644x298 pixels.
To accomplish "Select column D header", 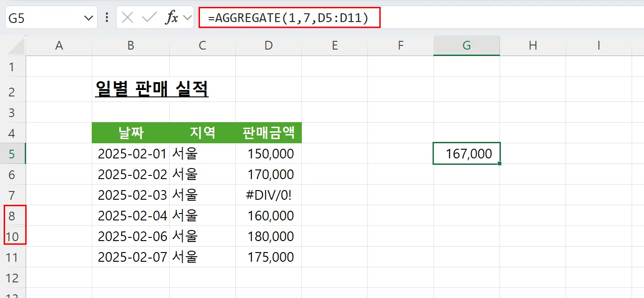I will pos(268,45).
